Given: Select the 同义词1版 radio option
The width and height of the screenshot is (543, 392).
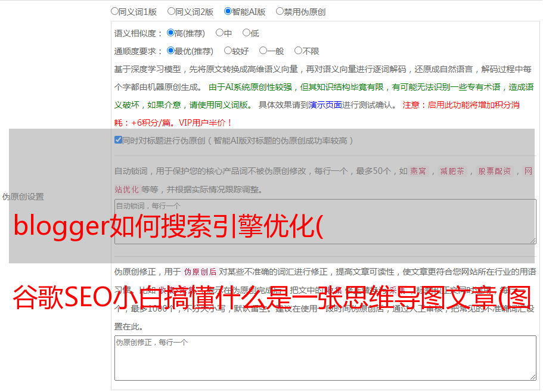Looking at the screenshot, I should [114, 11].
